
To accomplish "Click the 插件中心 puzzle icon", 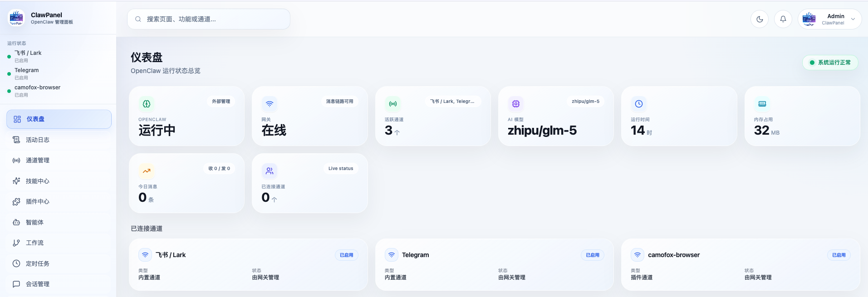I will pos(16,202).
